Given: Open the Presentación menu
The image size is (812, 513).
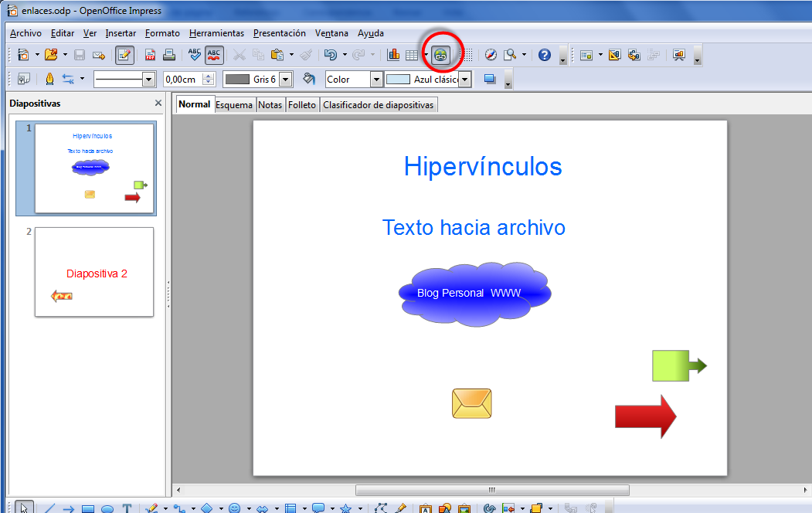Looking at the screenshot, I should [x=280, y=33].
